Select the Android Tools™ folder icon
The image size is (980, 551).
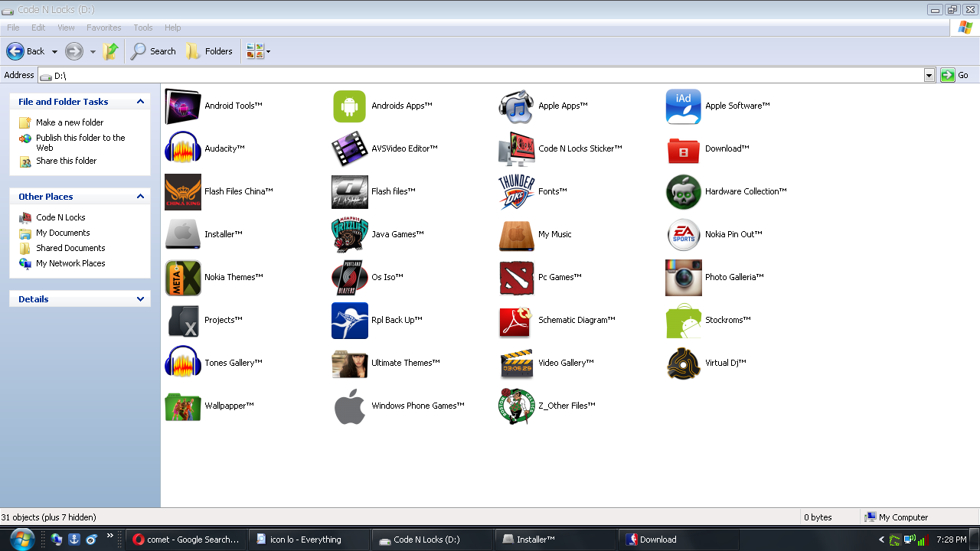(183, 106)
